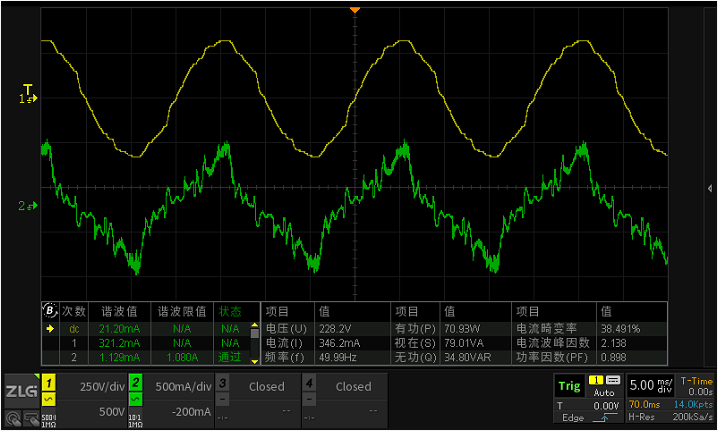
Task: Toggle channel 2 AC coupling icon
Action: 136,399
